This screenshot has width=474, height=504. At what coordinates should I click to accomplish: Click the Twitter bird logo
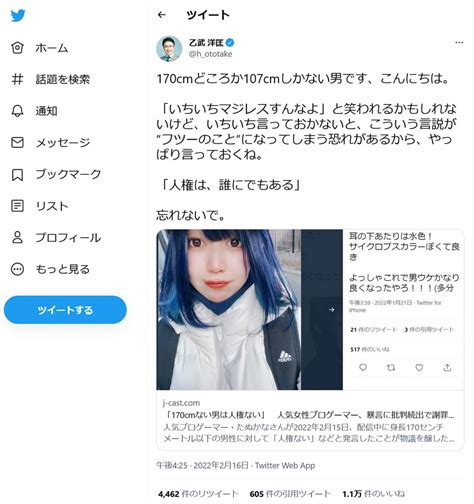pos(18,16)
